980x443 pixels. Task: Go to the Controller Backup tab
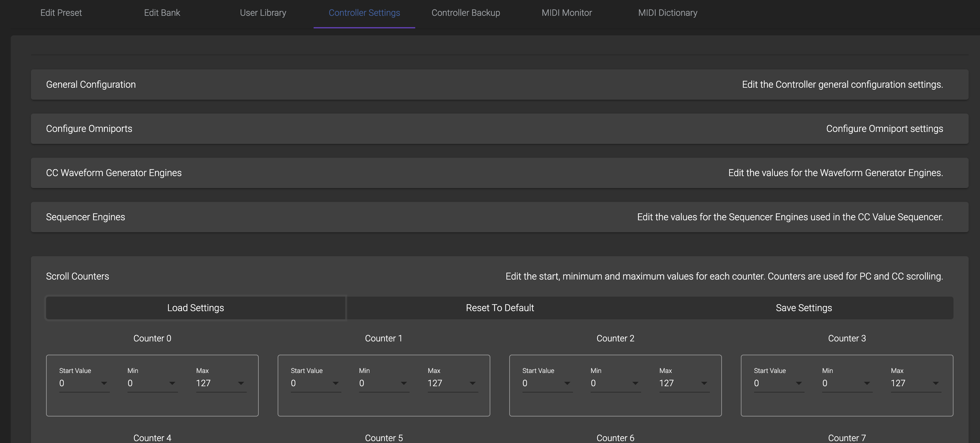pos(465,13)
